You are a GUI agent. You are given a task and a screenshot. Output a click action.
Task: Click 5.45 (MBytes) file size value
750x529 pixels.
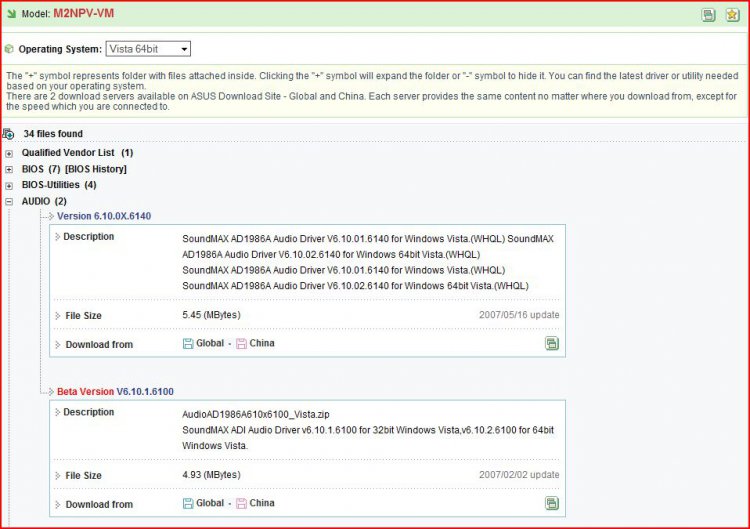pyautogui.click(x=211, y=315)
